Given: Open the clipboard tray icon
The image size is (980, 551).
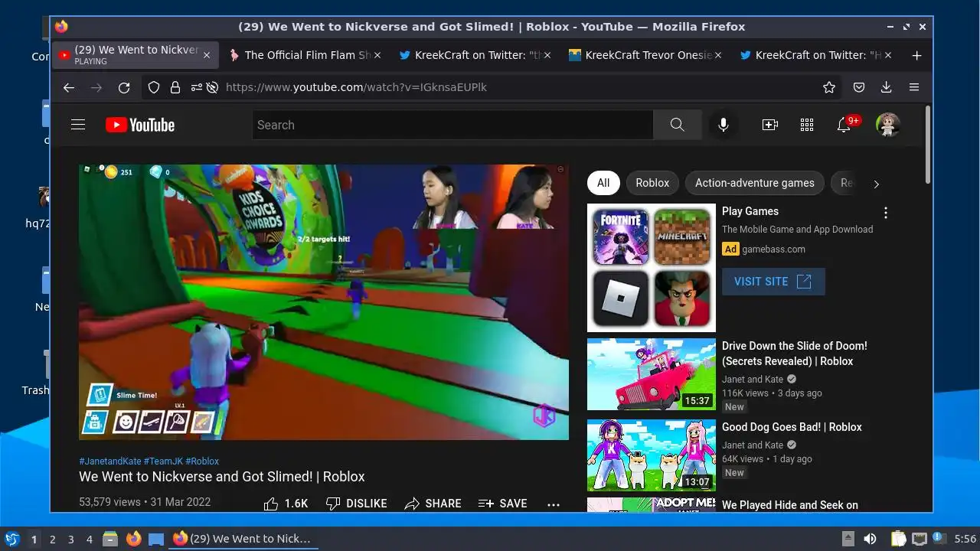Looking at the screenshot, I should [898, 539].
